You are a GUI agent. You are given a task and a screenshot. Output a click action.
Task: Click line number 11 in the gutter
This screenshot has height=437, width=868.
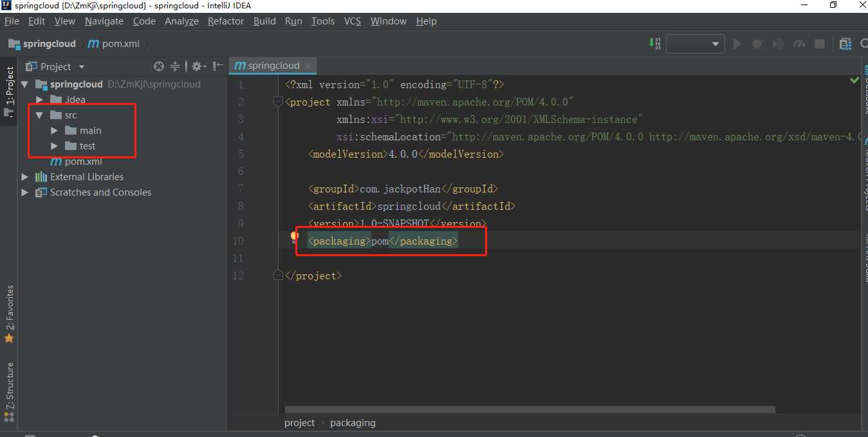pyautogui.click(x=238, y=258)
